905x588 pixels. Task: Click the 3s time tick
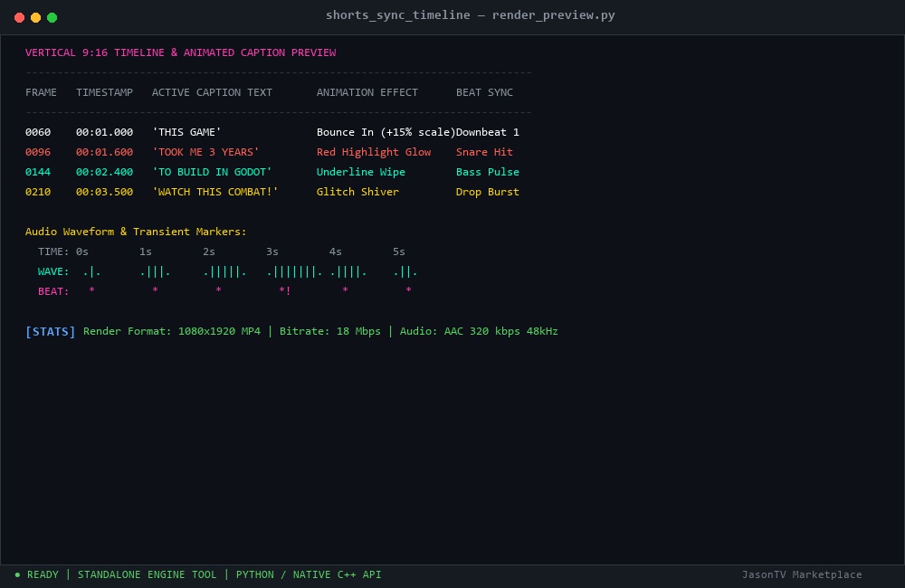272,251
